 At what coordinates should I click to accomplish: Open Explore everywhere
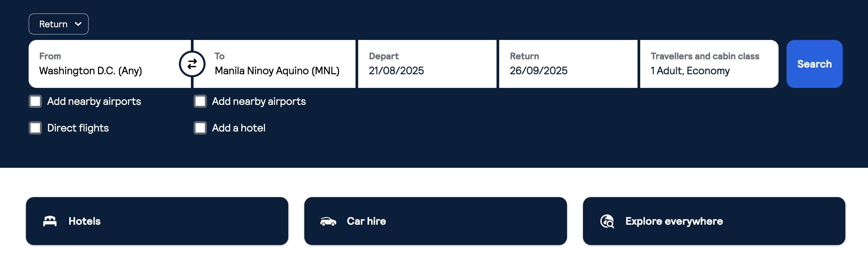click(x=714, y=221)
